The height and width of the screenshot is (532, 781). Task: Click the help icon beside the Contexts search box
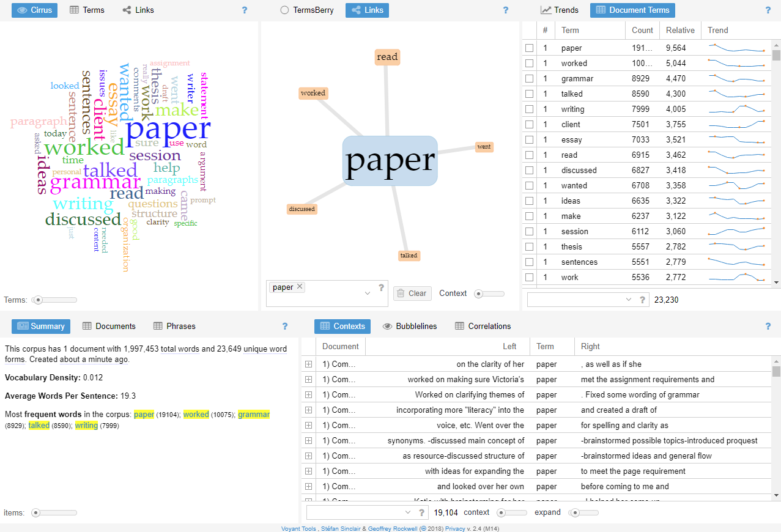coord(422,512)
